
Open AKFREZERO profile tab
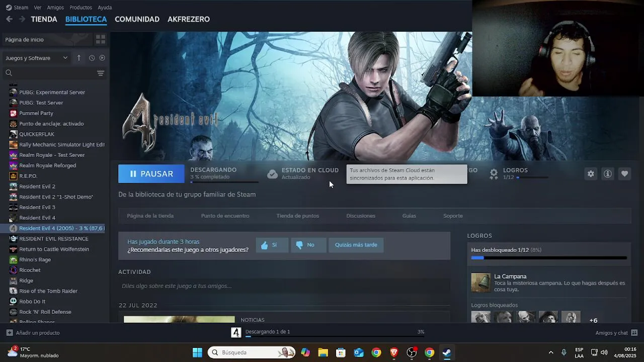[x=189, y=19]
